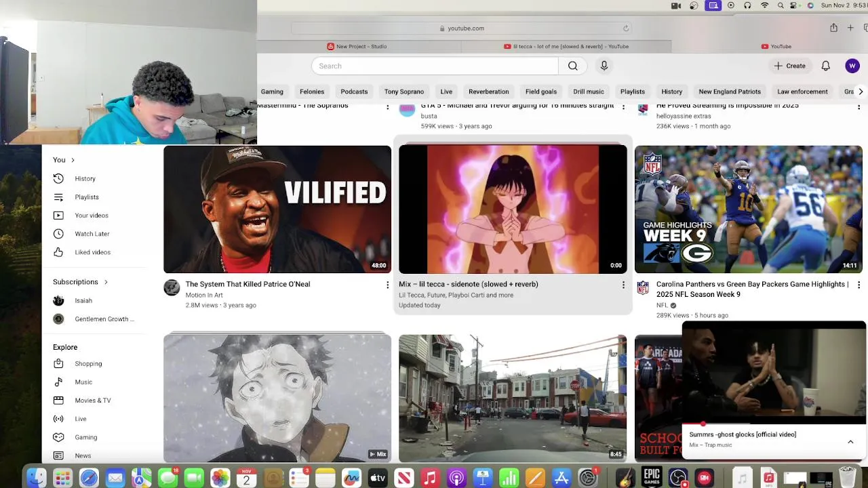This screenshot has width=868, height=488.
Task: Open notifications bell icon
Action: coord(825,66)
